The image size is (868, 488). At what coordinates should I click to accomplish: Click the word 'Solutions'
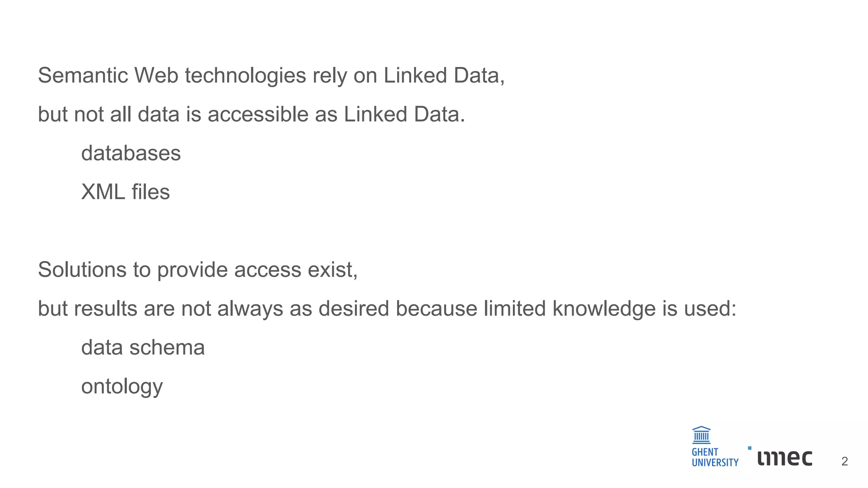[x=82, y=270]
